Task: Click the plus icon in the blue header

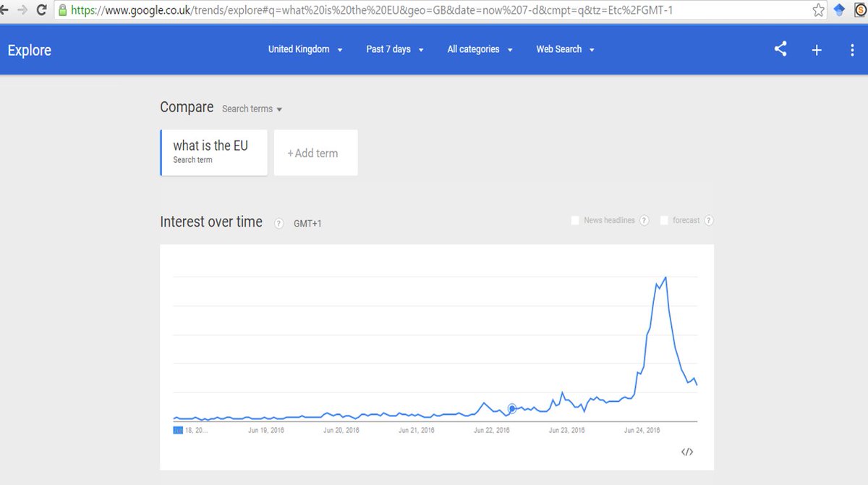Action: 817,50
